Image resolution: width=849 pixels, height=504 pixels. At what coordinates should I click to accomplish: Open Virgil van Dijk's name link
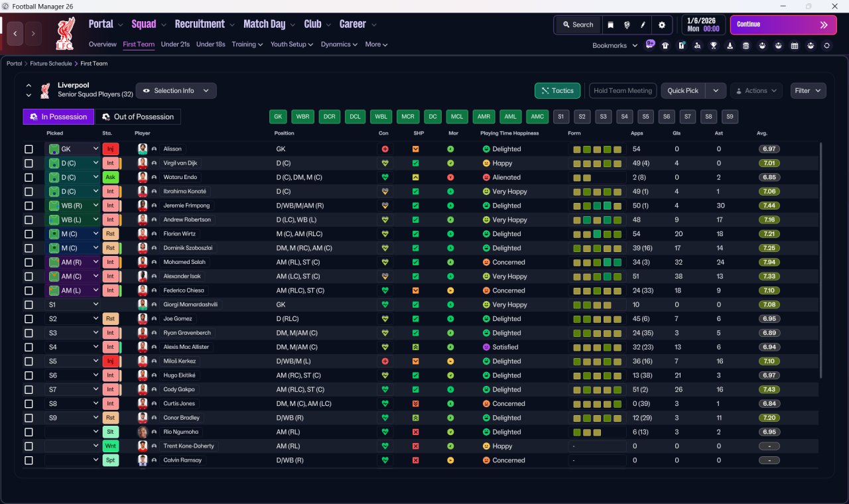(180, 163)
